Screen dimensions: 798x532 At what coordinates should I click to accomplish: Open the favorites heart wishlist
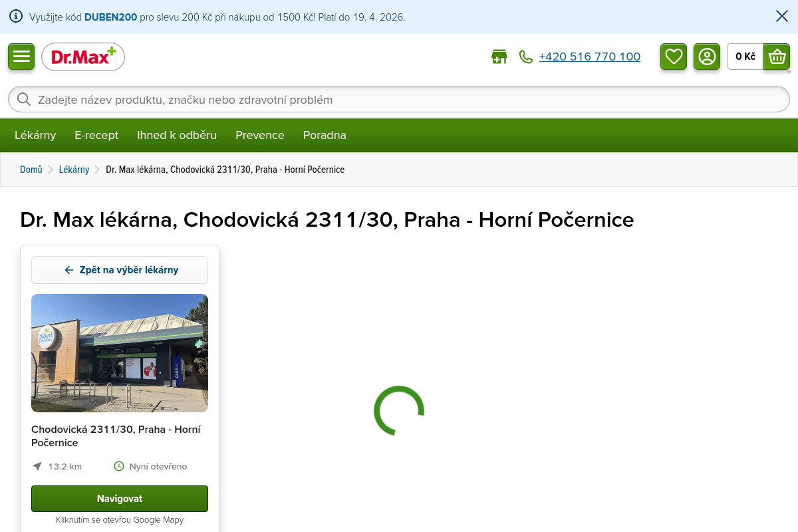(x=674, y=57)
